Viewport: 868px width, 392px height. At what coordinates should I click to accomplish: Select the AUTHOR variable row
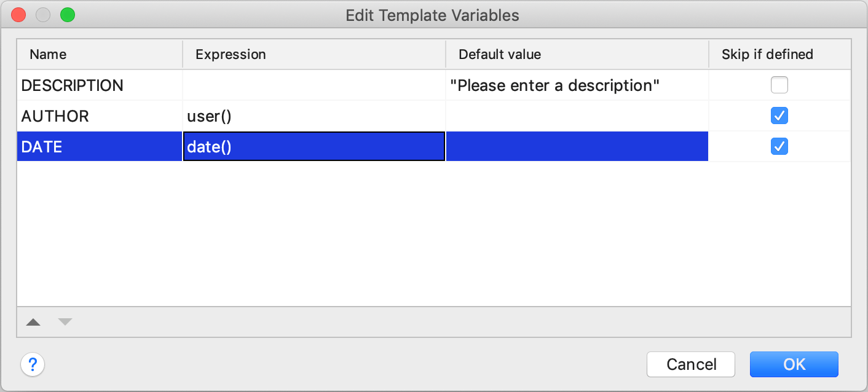(92, 116)
